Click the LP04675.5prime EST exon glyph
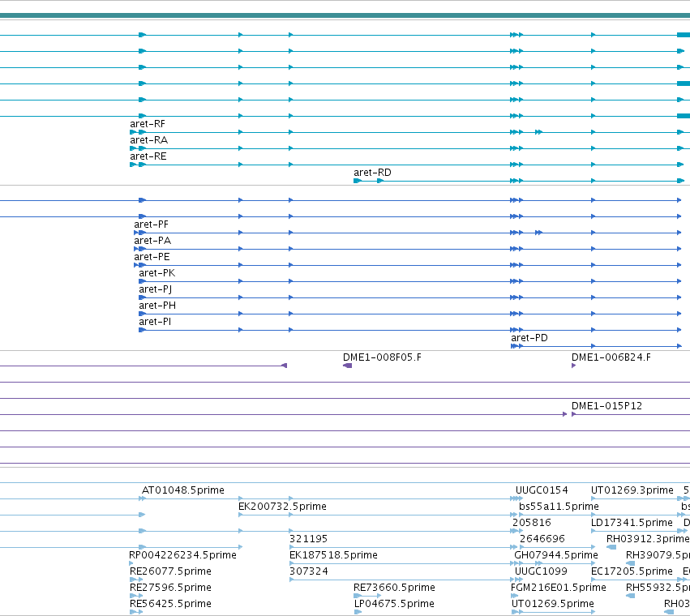 (x=358, y=612)
